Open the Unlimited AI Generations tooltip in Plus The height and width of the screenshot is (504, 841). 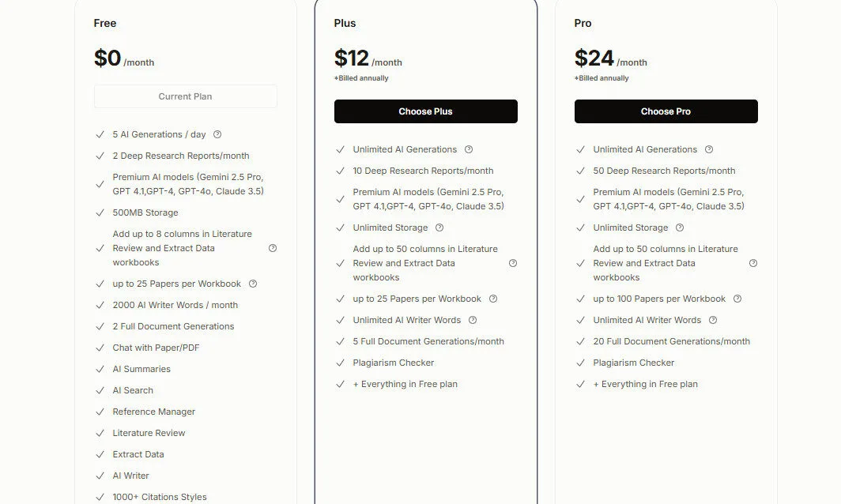tap(468, 149)
